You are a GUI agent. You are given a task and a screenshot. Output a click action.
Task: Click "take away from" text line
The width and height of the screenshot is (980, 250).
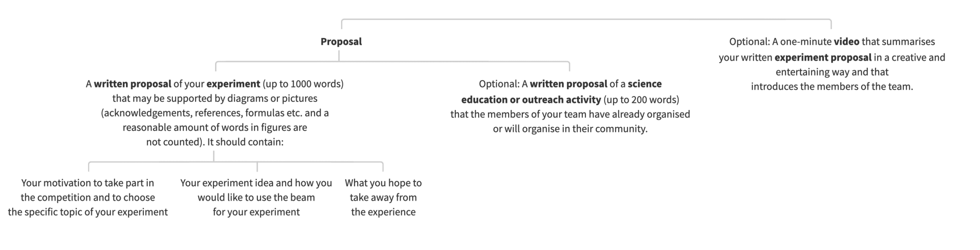[383, 197]
